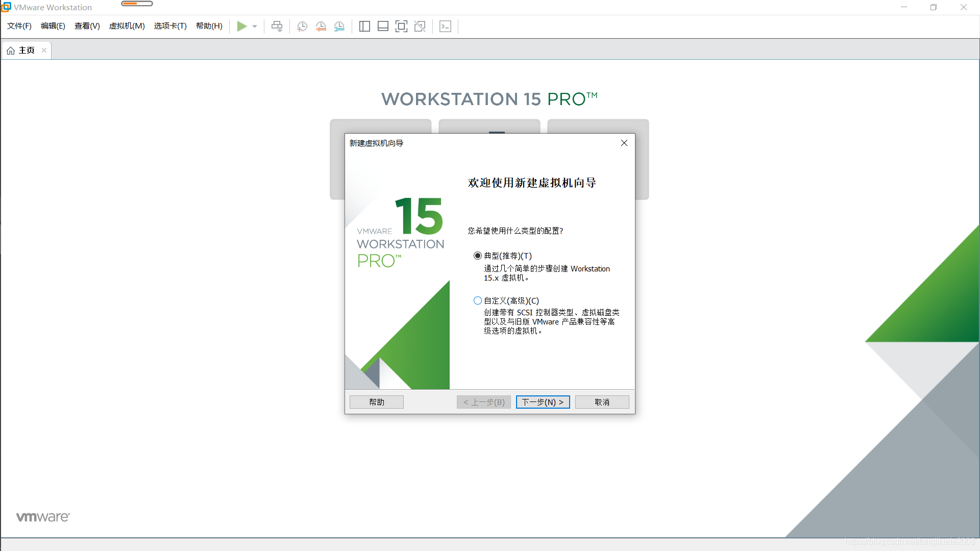Restore down the VMware Workstation window
Screen dimensions: 980x551
coord(934,7)
